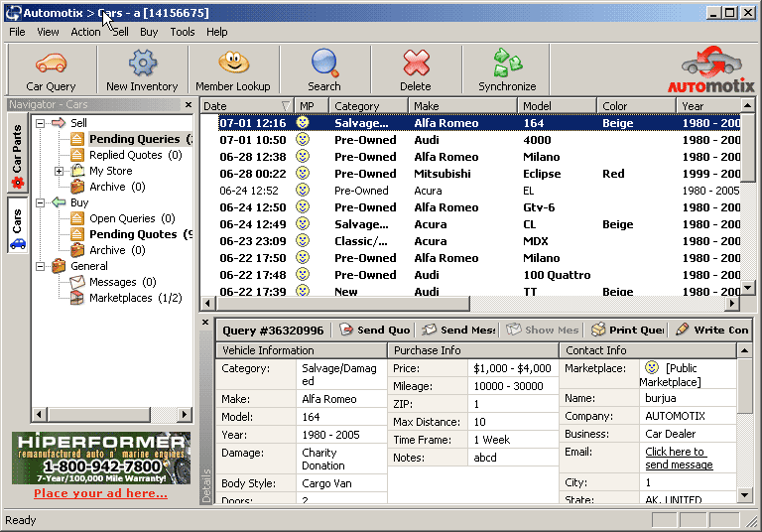Sort by the Make column header
762x532 pixels.
[x=462, y=106]
